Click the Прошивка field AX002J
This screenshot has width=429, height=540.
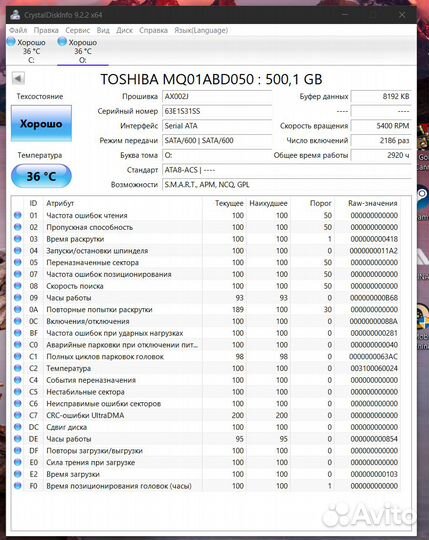click(217, 96)
